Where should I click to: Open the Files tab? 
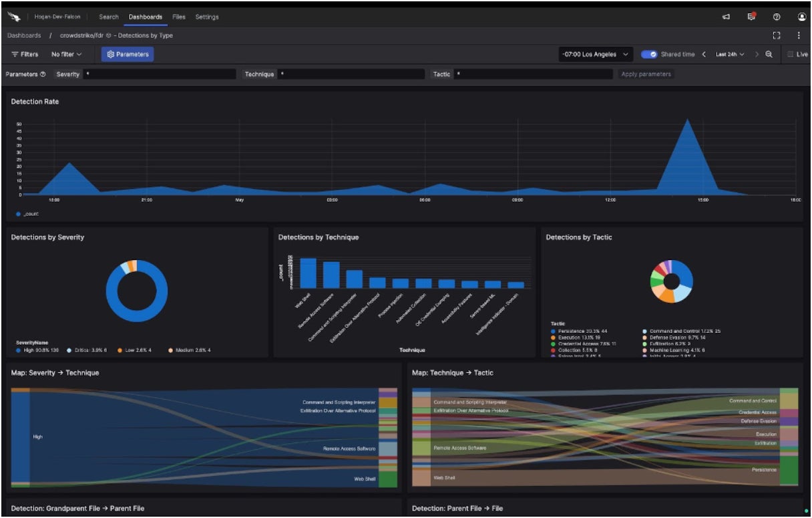pos(179,17)
